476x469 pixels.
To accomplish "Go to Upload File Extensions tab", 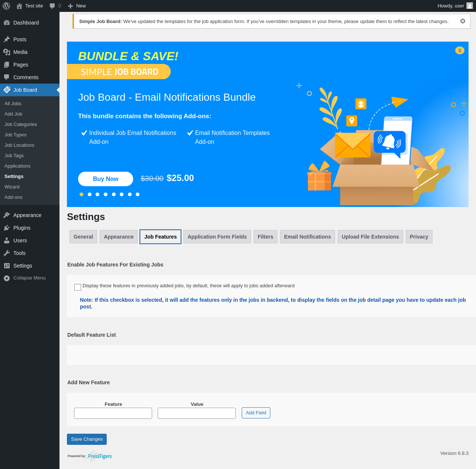I will click(x=370, y=237).
